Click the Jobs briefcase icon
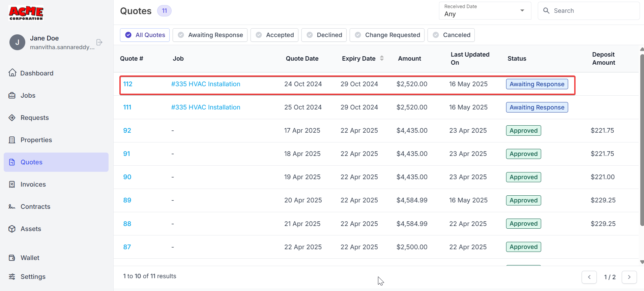Screen dimensions: 644x291 point(12,95)
